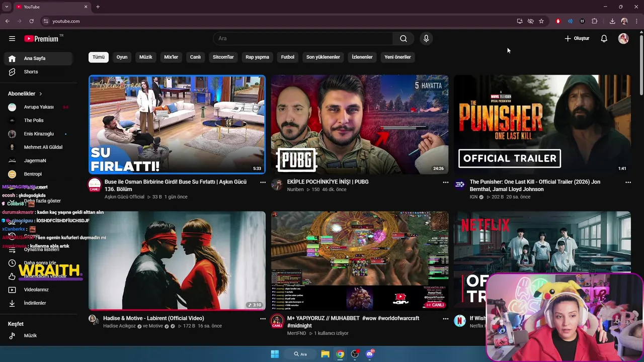
Task: Select the Müzik filter chip
Action: pyautogui.click(x=145, y=57)
